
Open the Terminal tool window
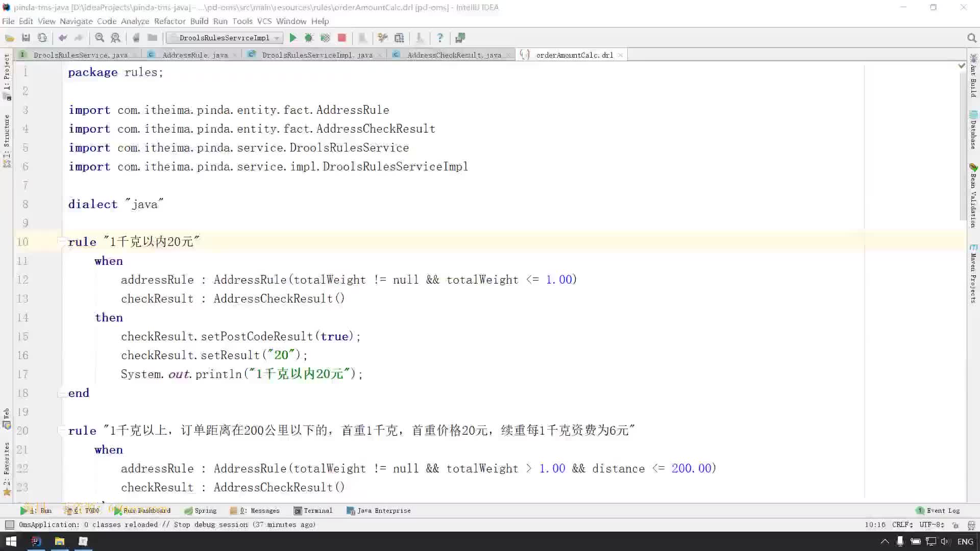click(x=313, y=510)
